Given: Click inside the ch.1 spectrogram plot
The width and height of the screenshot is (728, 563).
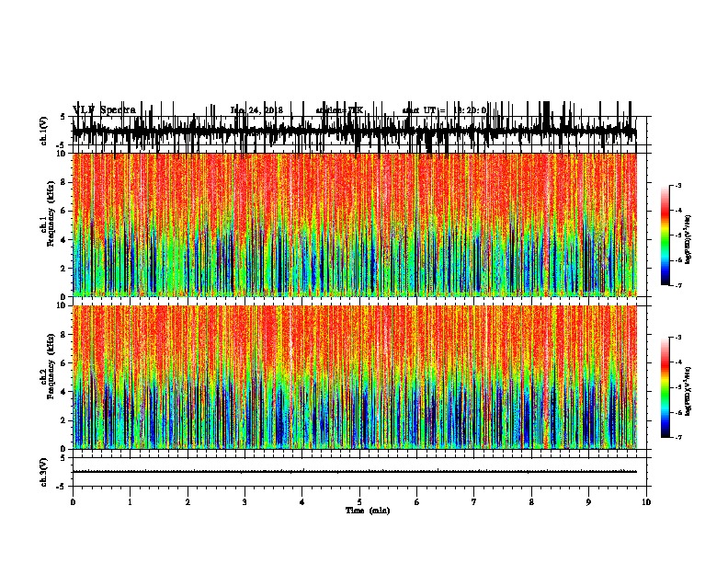Looking at the screenshot, I should 355,224.
